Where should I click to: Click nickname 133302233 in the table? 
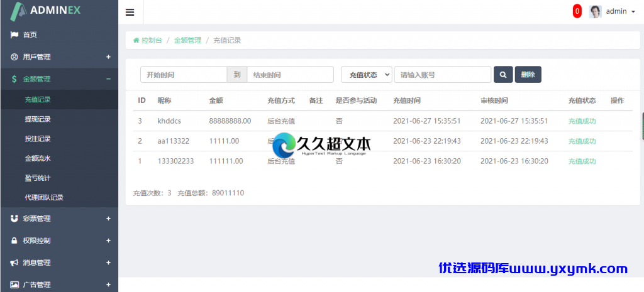pos(175,161)
